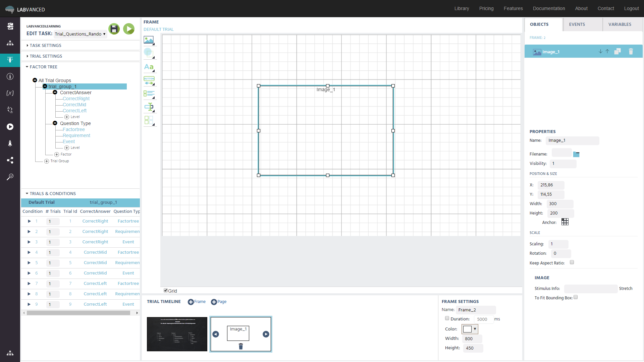This screenshot has height=362, width=644.
Task: Add a new Trial Group
Action: pyautogui.click(x=57, y=161)
